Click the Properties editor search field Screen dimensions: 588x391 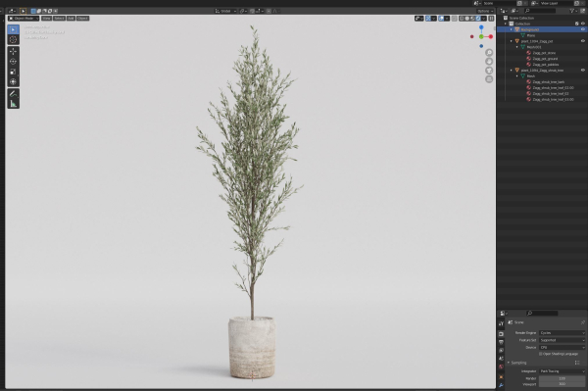(542, 313)
